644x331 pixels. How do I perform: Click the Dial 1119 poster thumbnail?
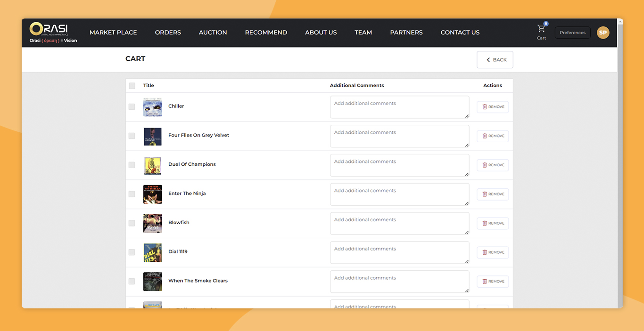[x=153, y=253]
